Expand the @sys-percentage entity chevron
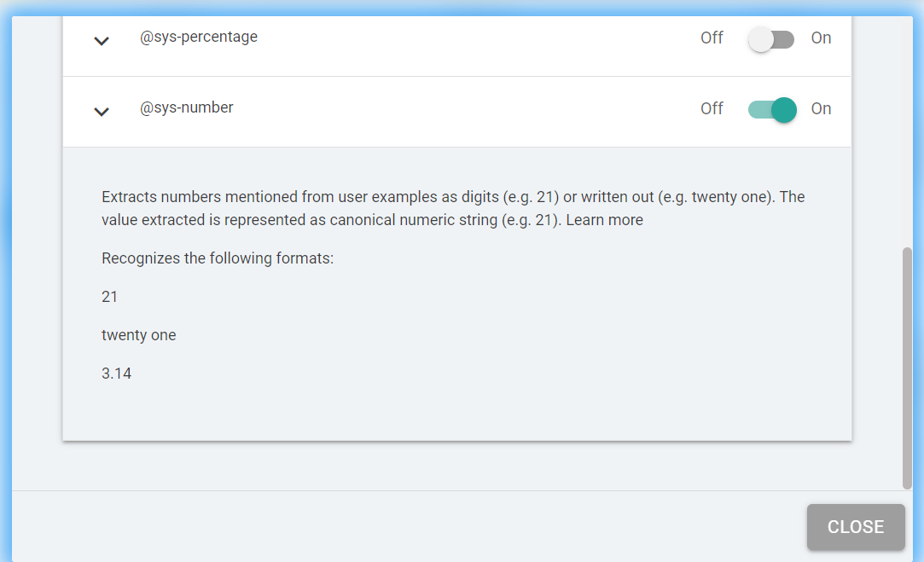 [102, 40]
